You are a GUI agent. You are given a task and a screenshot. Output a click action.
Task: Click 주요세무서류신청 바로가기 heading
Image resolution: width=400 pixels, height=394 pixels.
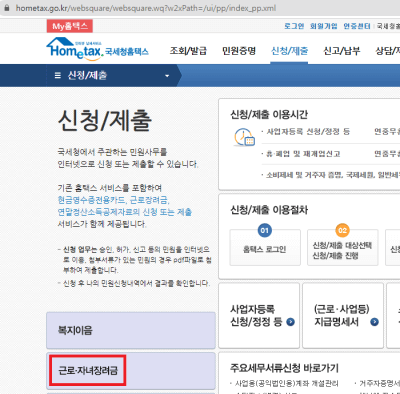[284, 368]
